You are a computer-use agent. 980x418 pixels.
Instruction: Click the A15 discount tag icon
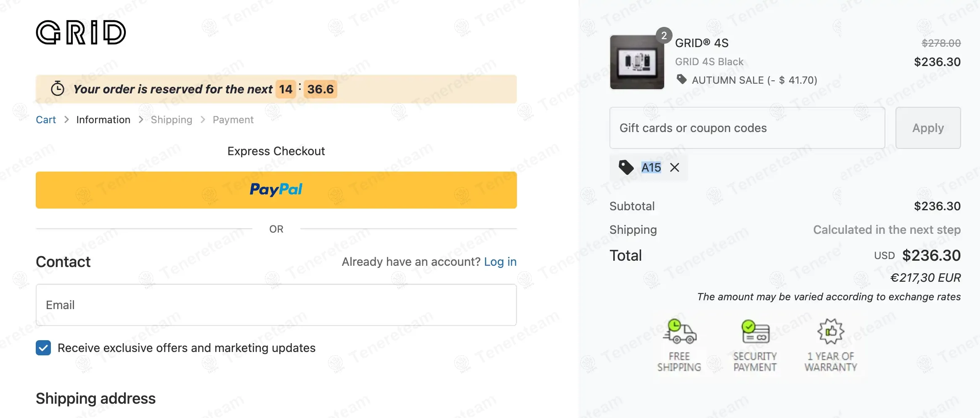tap(626, 167)
